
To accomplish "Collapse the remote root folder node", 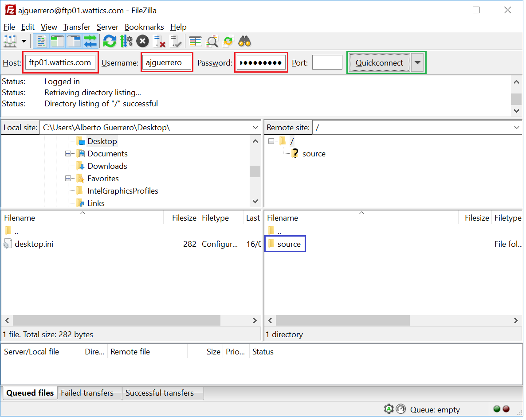I will click(x=271, y=141).
